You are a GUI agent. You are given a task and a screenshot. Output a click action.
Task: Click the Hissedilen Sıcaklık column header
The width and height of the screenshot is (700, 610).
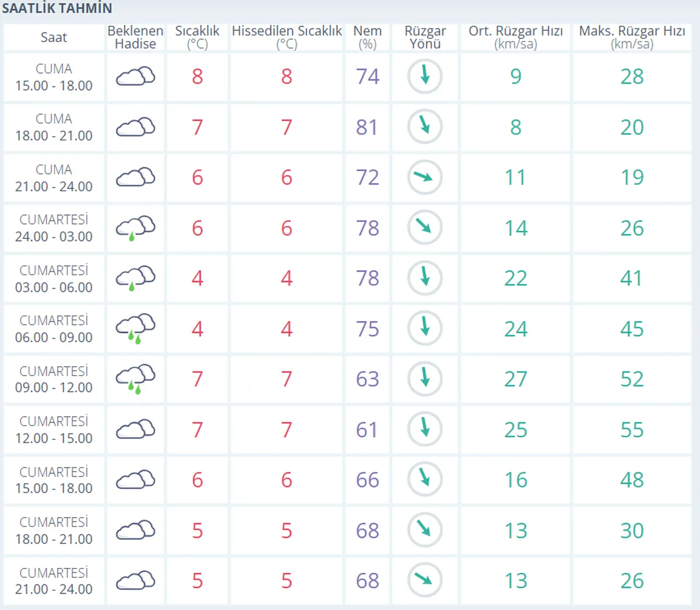pos(287,37)
